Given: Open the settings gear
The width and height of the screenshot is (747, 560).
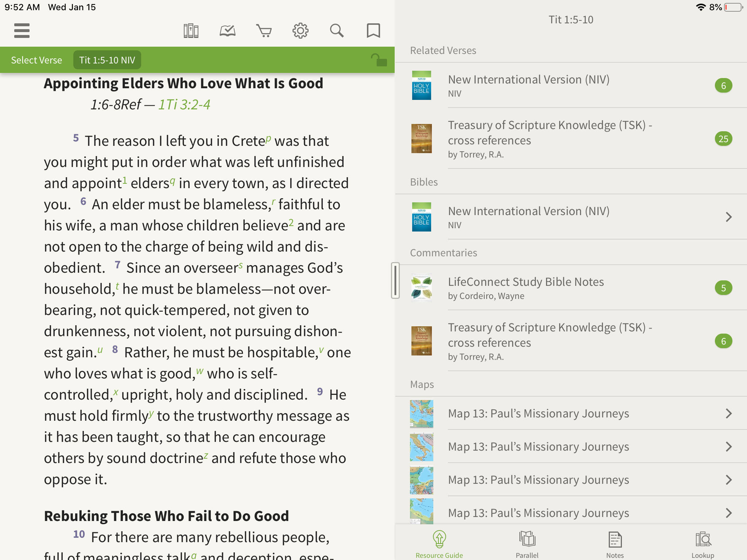Looking at the screenshot, I should pos(300,31).
